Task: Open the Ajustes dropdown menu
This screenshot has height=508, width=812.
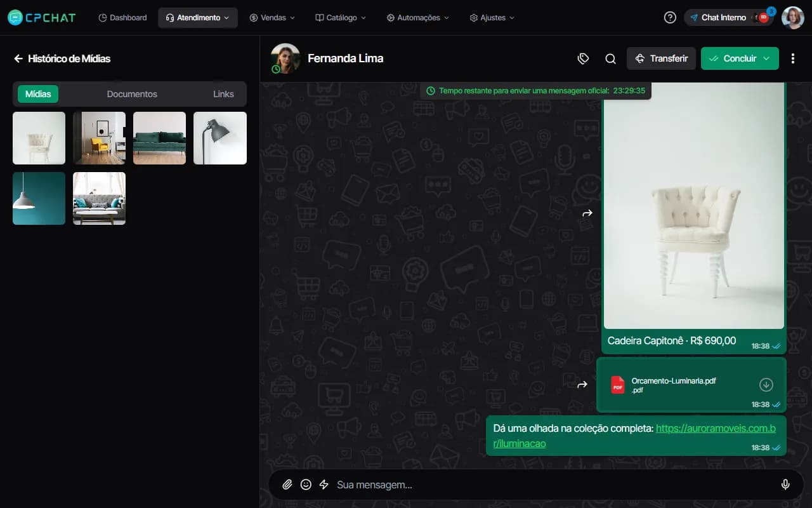Action: (x=492, y=18)
